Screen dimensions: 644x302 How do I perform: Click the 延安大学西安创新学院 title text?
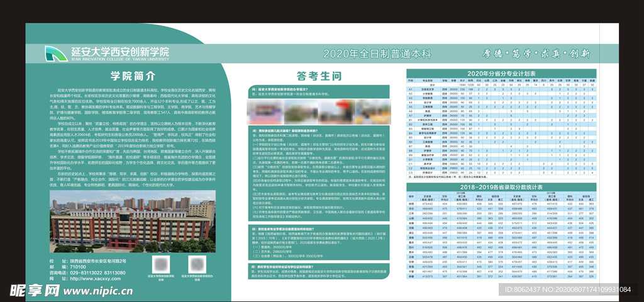point(120,52)
